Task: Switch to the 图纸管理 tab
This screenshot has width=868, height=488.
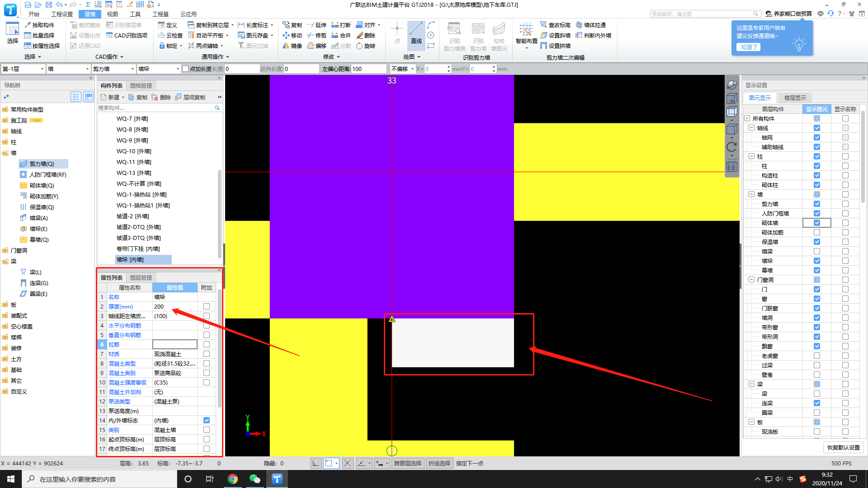Action: (x=141, y=85)
